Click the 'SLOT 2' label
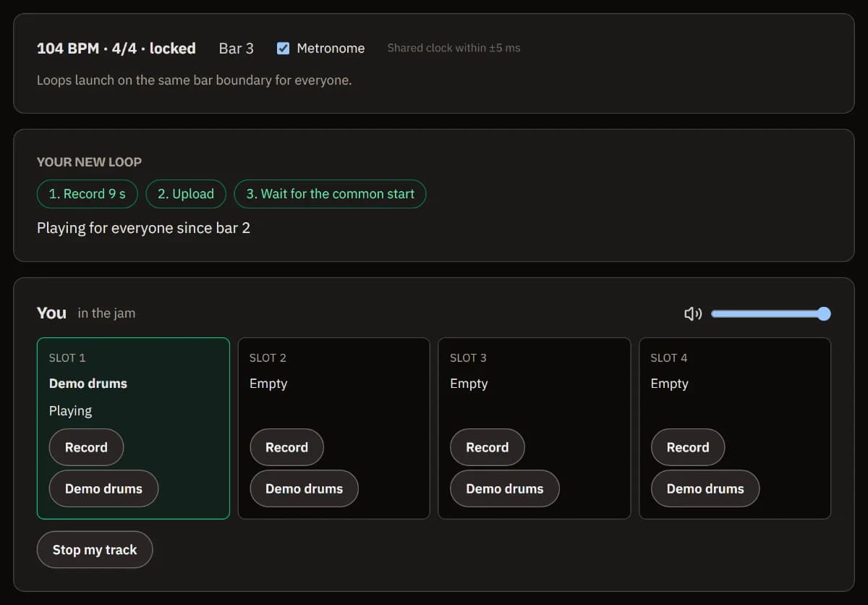Viewport: 868px width, 605px height. [268, 357]
